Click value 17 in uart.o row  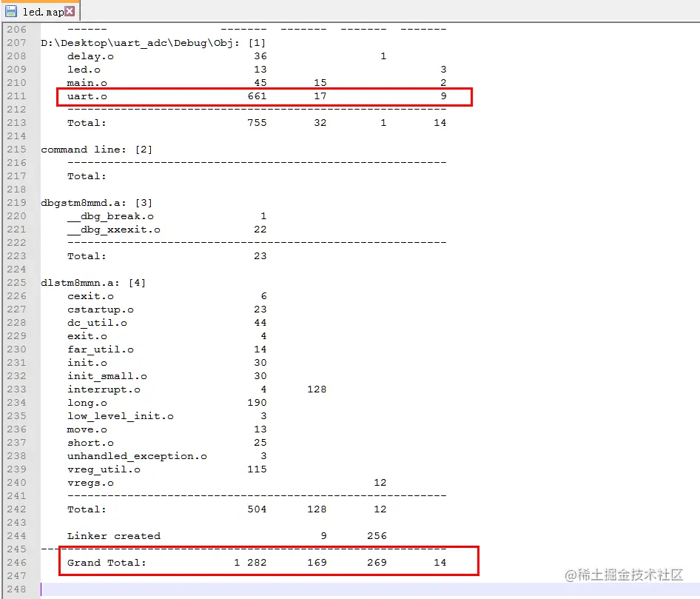coord(320,96)
